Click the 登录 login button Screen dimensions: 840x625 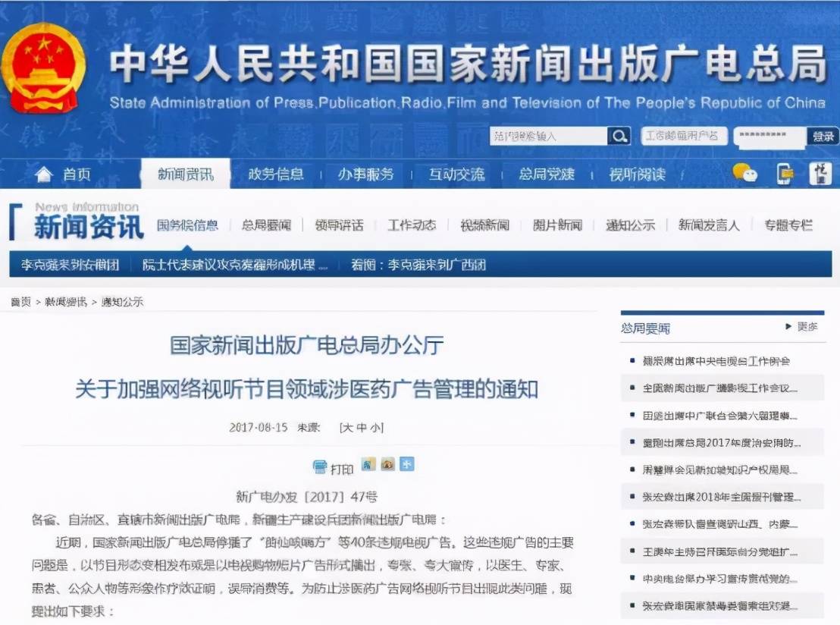pos(823,136)
